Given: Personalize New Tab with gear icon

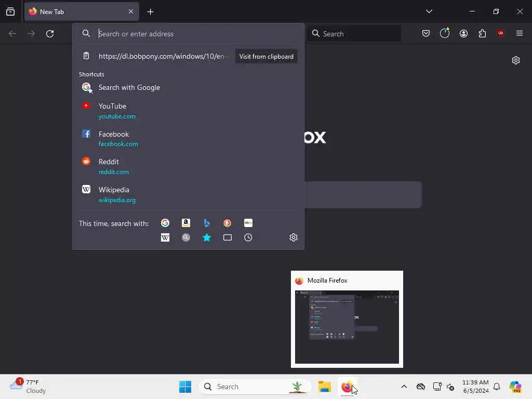Looking at the screenshot, I should point(516,60).
